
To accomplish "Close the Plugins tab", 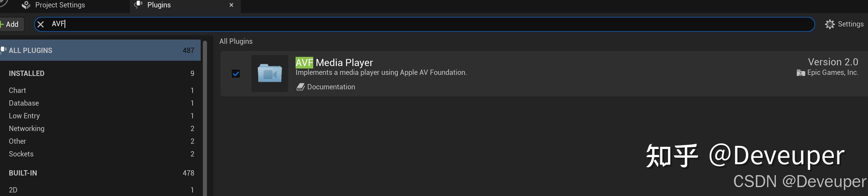I will [231, 5].
